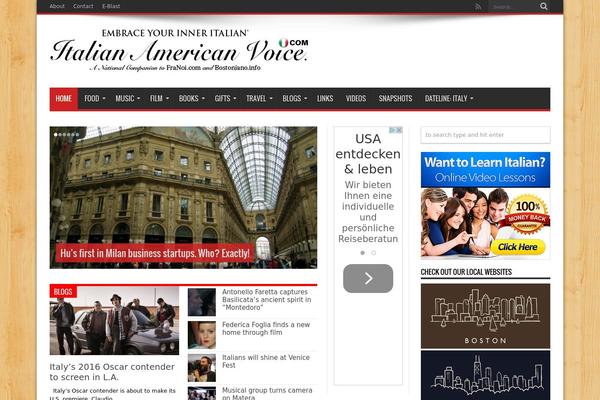Close the USA entdecken ad with X icon
Viewport: 600px width, 400px height.
[x=399, y=130]
